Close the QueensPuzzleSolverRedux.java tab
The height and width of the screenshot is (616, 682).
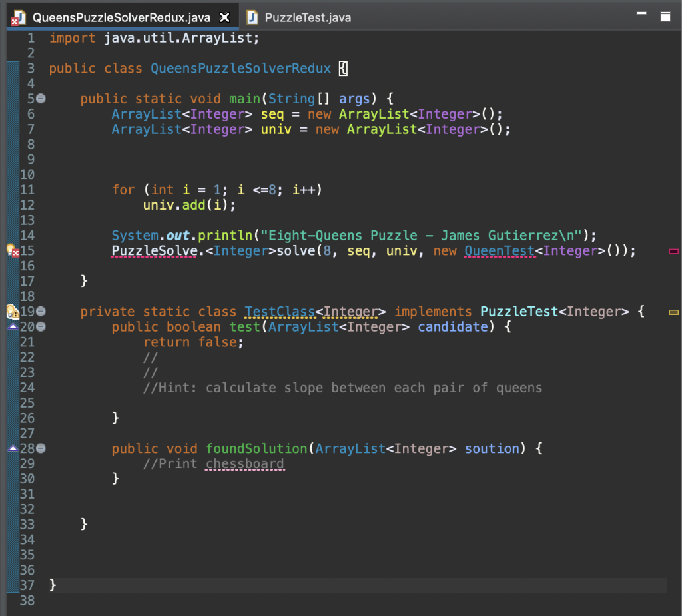pyautogui.click(x=225, y=17)
